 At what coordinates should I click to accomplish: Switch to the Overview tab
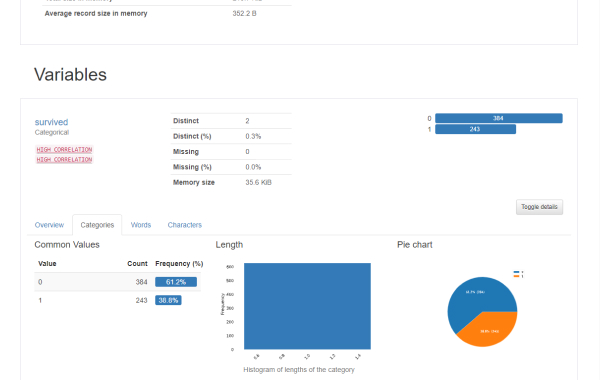[49, 225]
